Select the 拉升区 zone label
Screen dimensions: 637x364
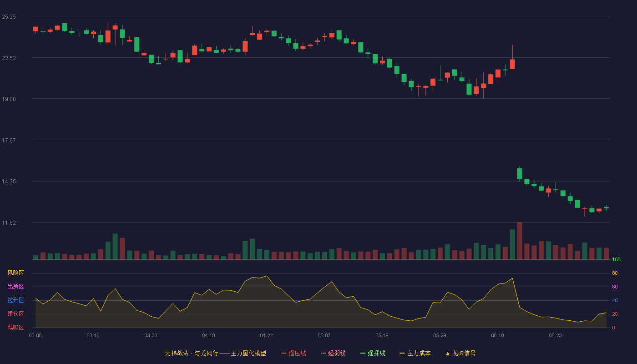tap(15, 300)
